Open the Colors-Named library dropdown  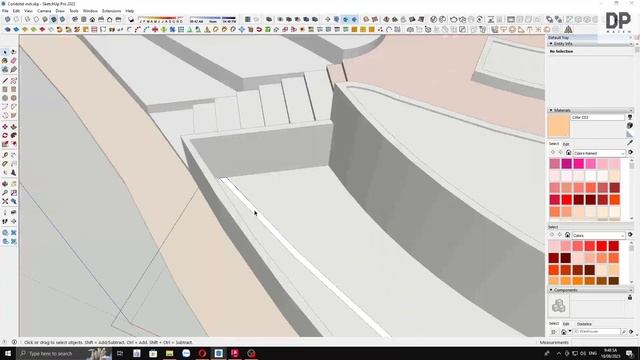pyautogui.click(x=599, y=153)
